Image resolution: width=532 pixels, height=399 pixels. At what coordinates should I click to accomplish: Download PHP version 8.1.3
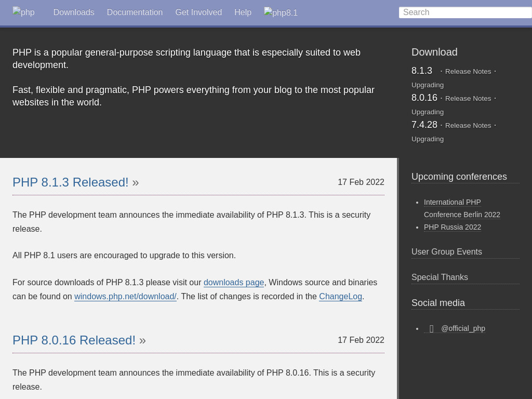[x=422, y=71]
